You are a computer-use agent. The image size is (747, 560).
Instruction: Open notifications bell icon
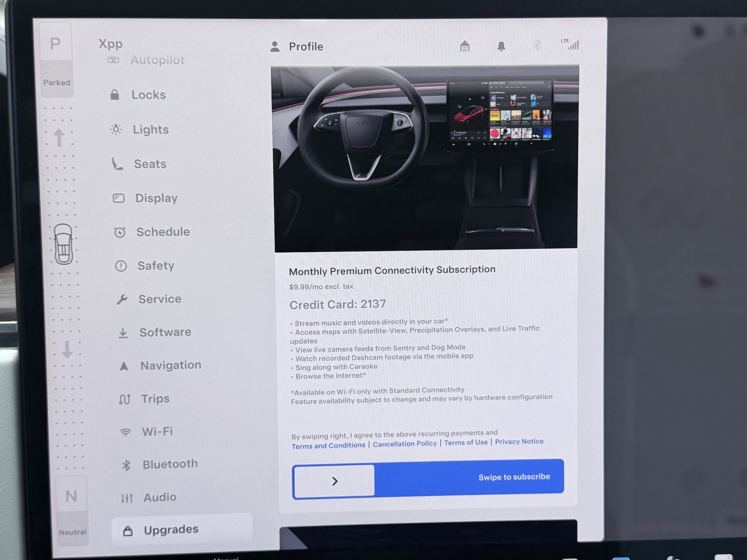click(x=501, y=46)
